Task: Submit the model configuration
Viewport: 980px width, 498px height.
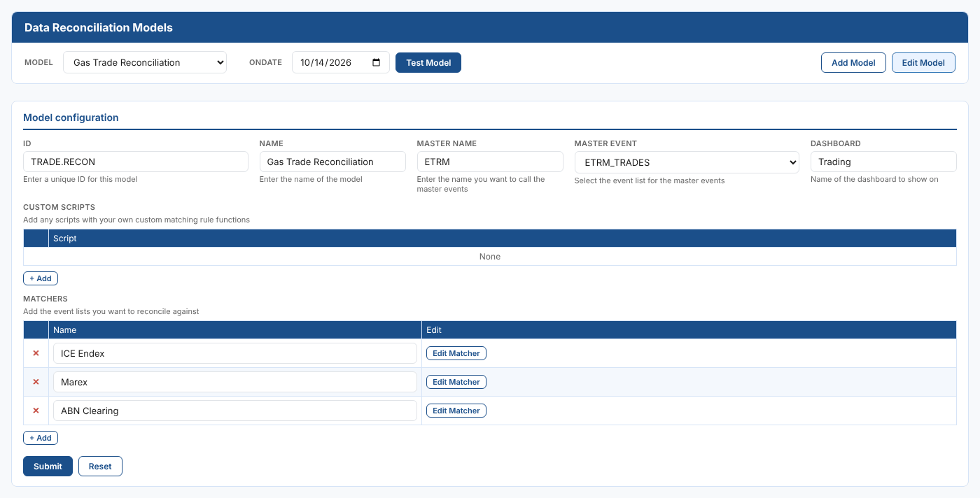Action: coord(48,466)
